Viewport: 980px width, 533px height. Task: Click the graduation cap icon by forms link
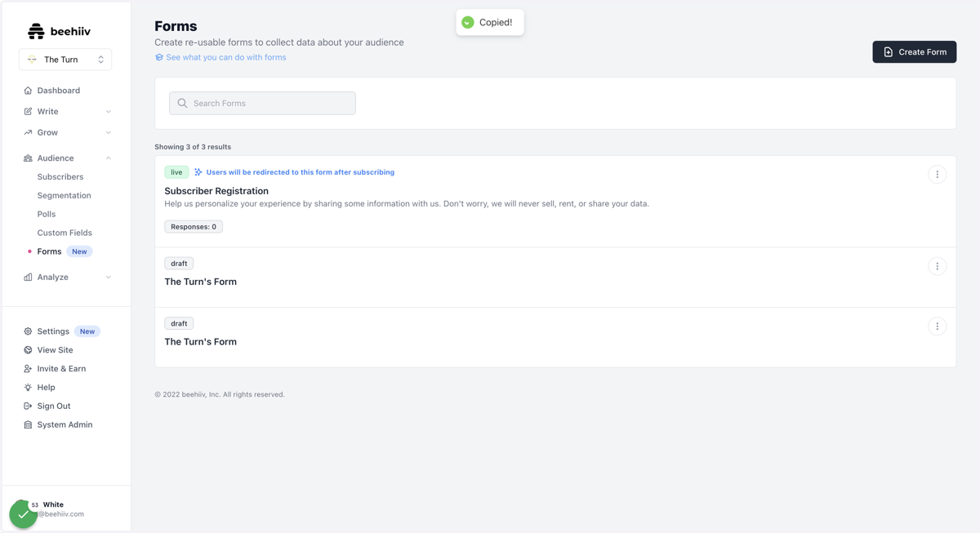tap(159, 58)
